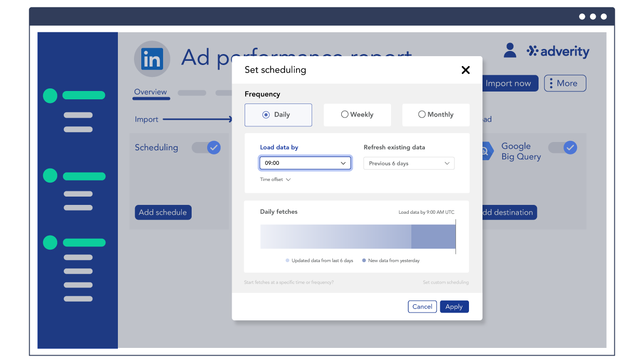Select the Weekly frequency option
This screenshot has height=363, width=644.
357,115
